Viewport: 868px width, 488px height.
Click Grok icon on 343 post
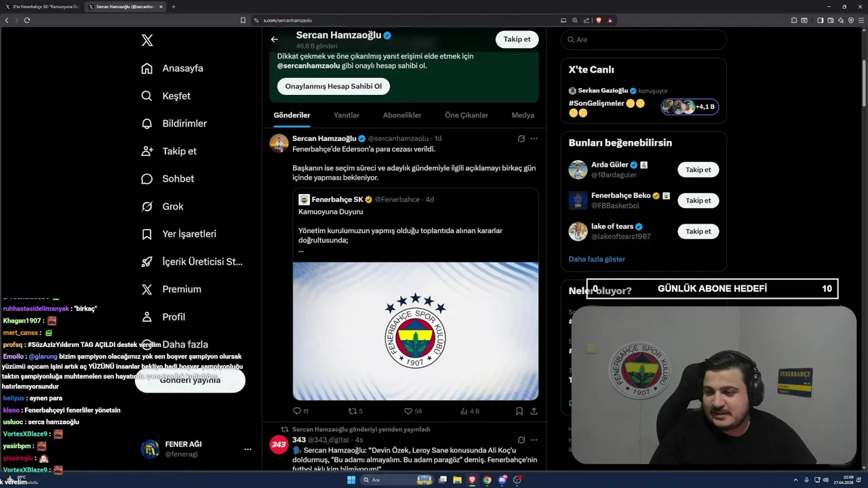tap(521, 440)
